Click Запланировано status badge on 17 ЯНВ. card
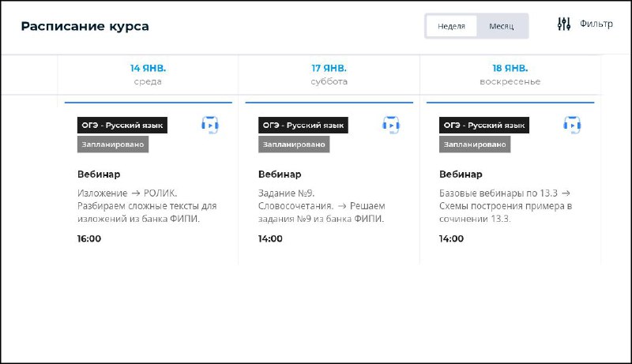Image resolution: width=632 pixels, height=364 pixels. (294, 144)
